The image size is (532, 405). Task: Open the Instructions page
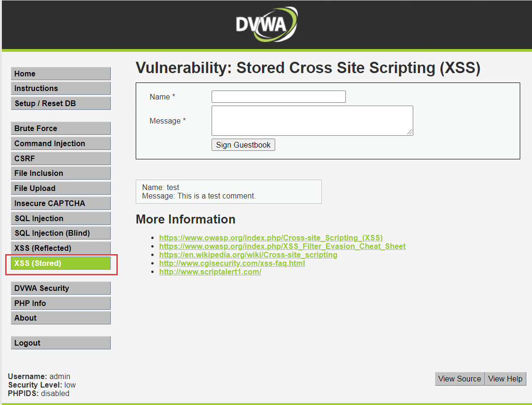click(x=60, y=88)
